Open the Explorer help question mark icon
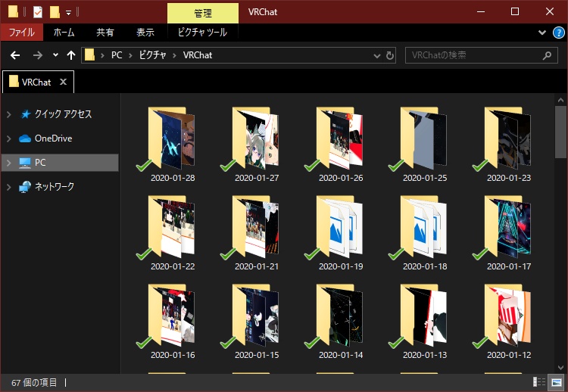Image resolution: width=568 pixels, height=392 pixels. pyautogui.click(x=558, y=33)
